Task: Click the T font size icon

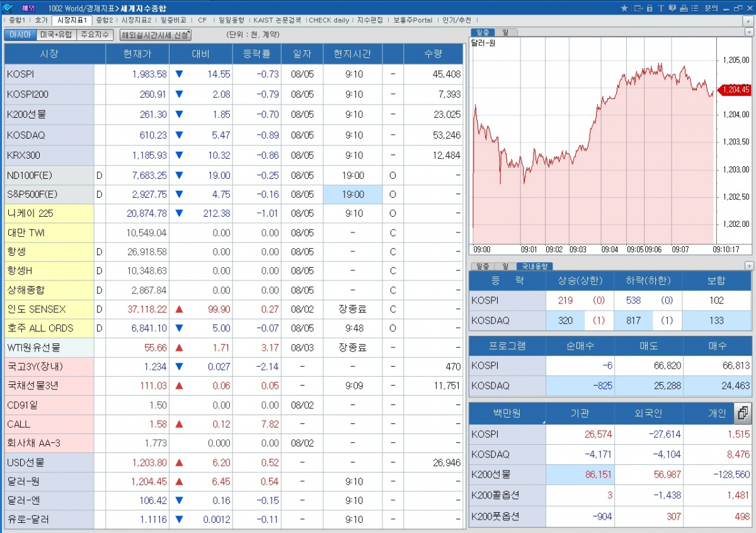Action: 661,8
